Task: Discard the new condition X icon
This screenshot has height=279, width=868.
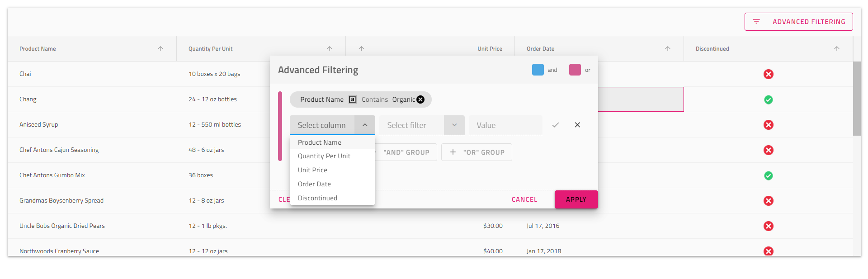Action: pyautogui.click(x=577, y=125)
